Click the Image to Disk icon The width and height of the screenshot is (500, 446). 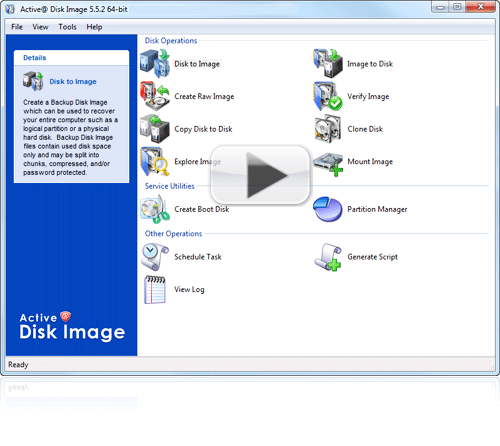click(328, 63)
